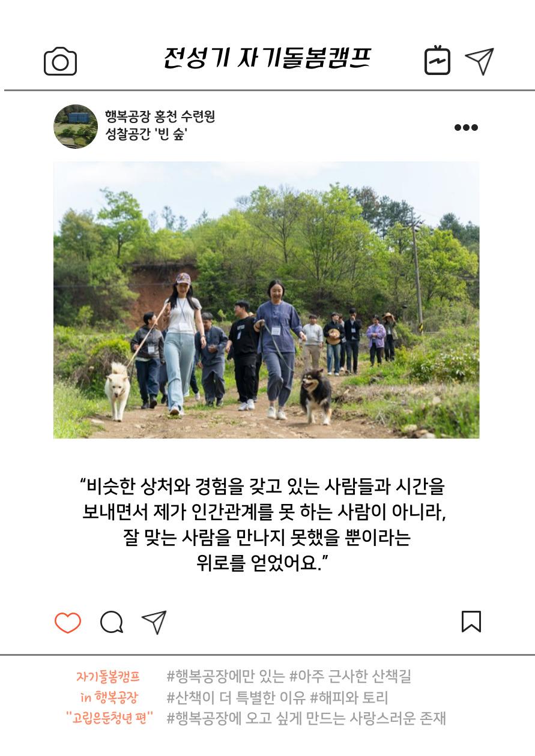
Task: Select the quoted caption text below photo
Action: [264, 524]
